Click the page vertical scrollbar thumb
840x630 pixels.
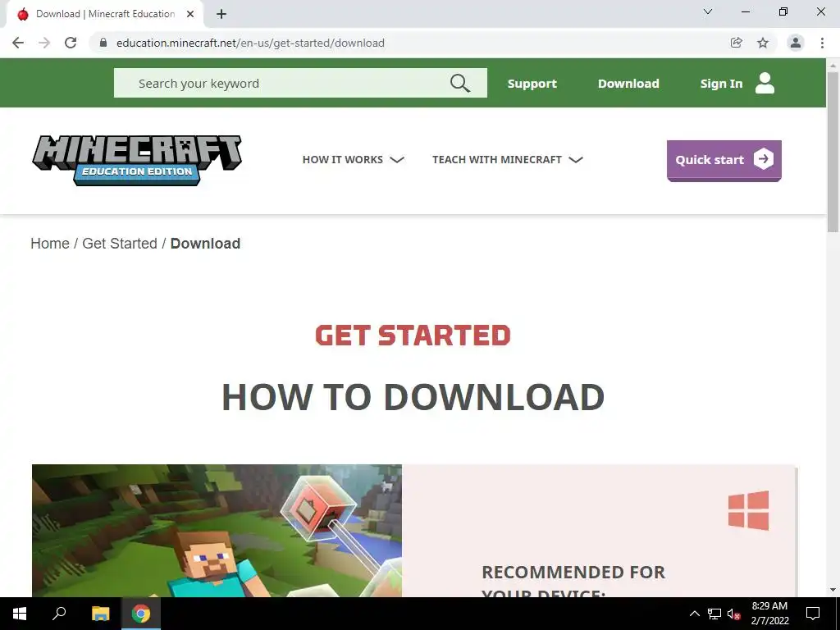click(x=833, y=152)
